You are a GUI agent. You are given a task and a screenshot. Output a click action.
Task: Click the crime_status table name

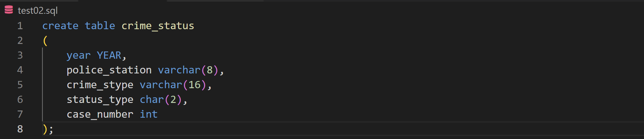tap(158, 26)
